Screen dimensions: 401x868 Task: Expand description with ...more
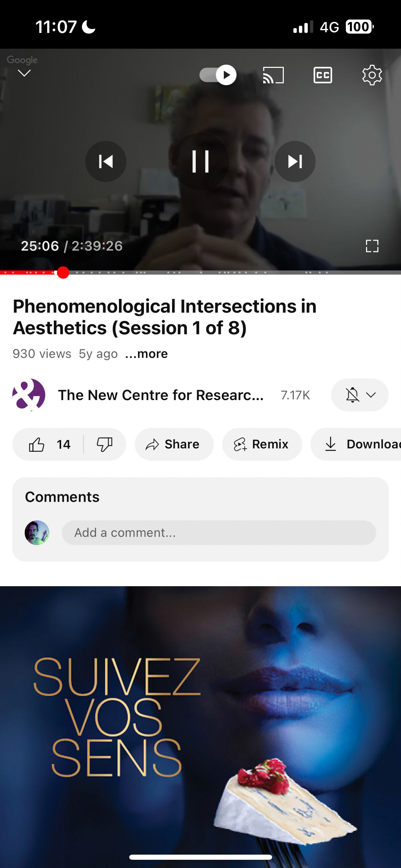[147, 354]
